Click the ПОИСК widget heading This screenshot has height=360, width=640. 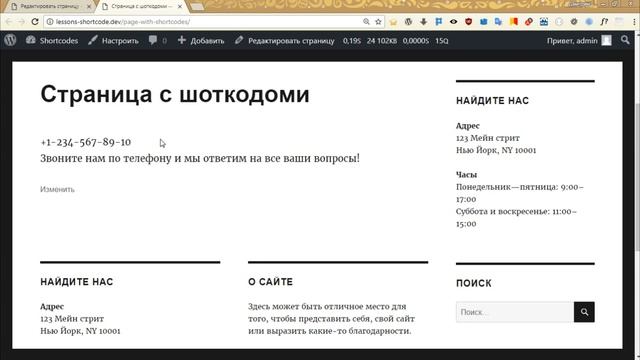474,283
